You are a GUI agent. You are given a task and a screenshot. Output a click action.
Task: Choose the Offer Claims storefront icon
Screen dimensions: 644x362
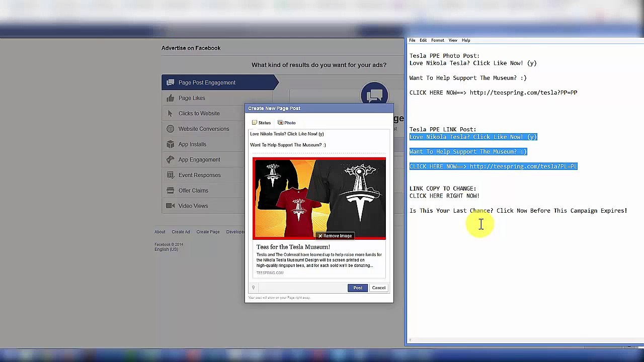point(170,191)
